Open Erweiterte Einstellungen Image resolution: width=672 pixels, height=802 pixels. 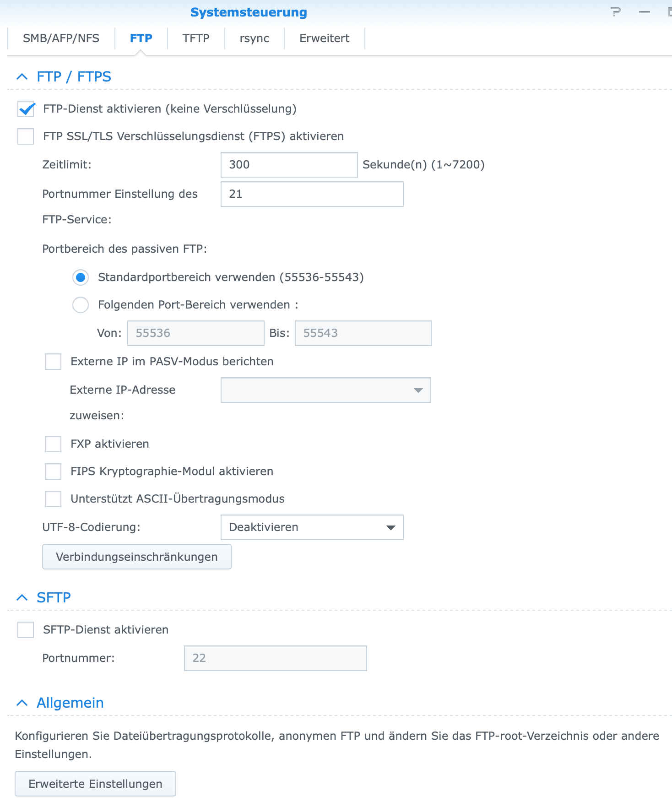[x=95, y=784]
